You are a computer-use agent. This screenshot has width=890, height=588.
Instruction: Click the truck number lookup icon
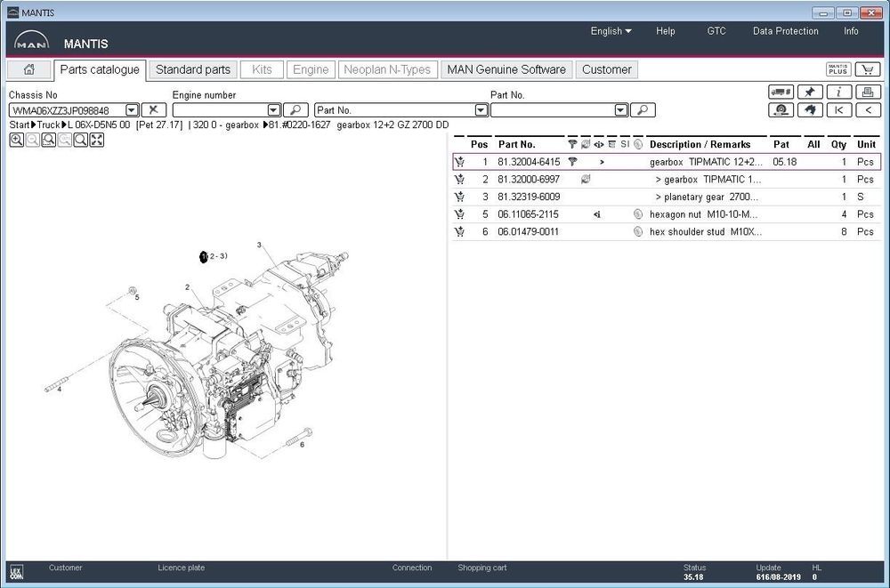click(x=781, y=92)
